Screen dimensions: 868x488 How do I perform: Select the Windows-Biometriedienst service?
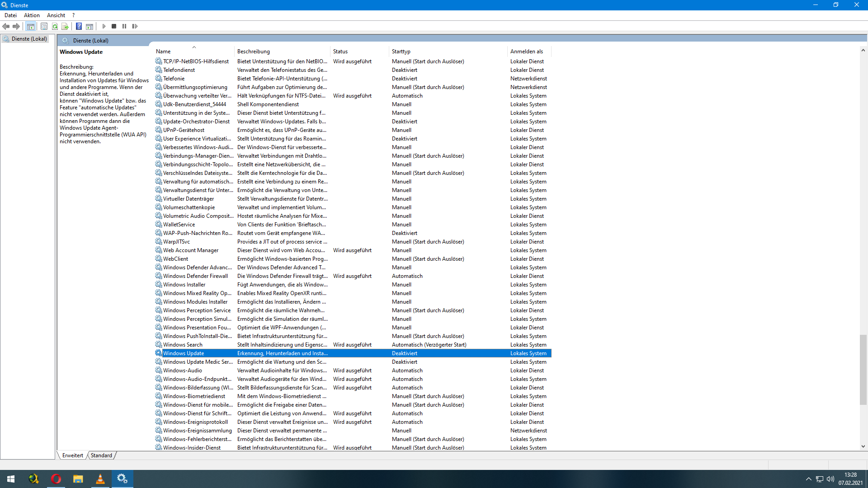353,396
